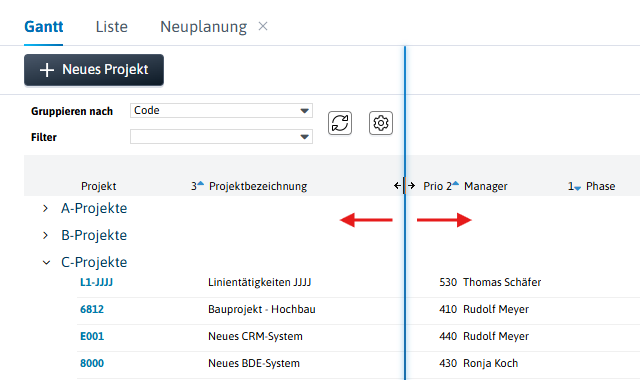Switch to the Liste tab
The width and height of the screenshot is (640, 380).
pos(111,27)
